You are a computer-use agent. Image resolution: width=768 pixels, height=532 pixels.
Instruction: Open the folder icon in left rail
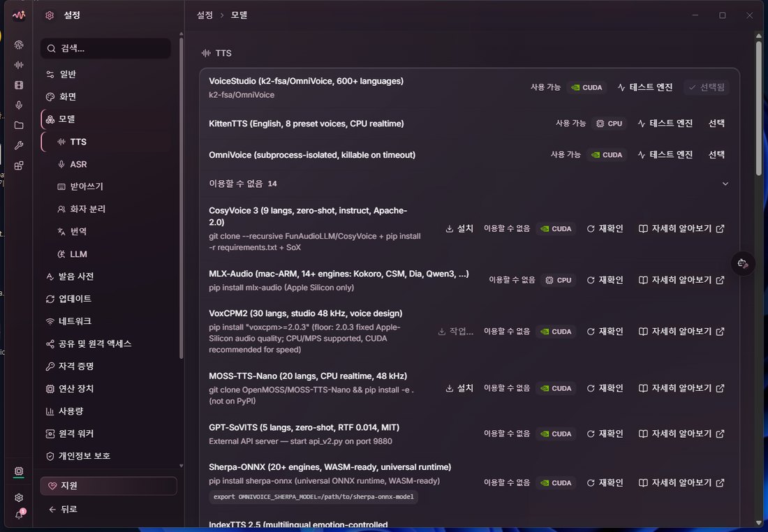19,126
